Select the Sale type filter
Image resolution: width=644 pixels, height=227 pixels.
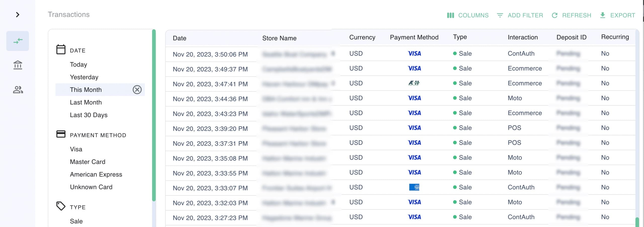[76, 221]
